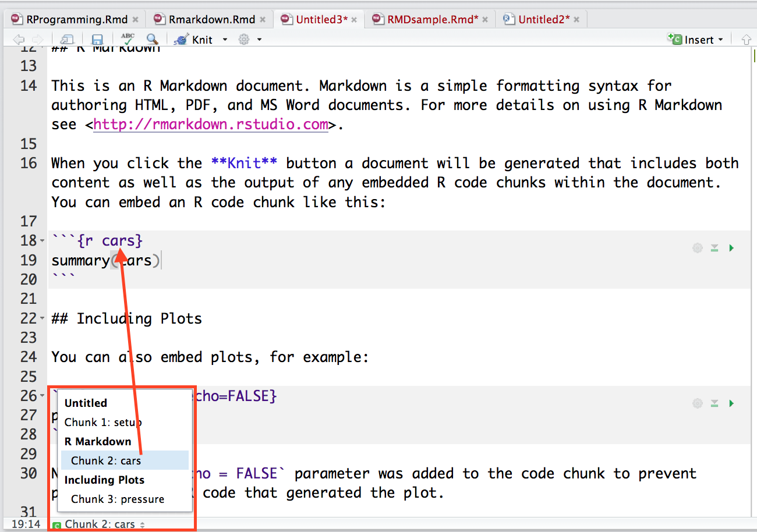
Task: Save the current document
Action: 97,40
